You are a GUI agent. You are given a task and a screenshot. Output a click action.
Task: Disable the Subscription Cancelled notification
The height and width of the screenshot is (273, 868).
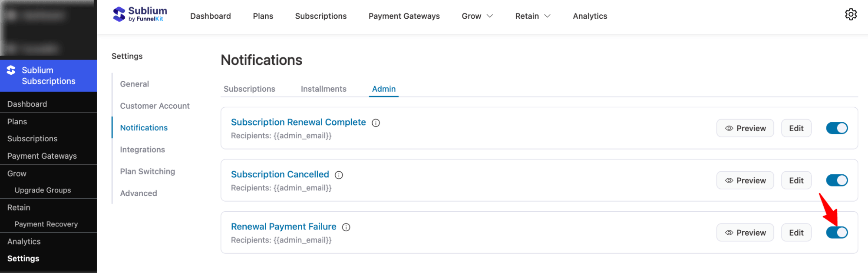(837, 180)
